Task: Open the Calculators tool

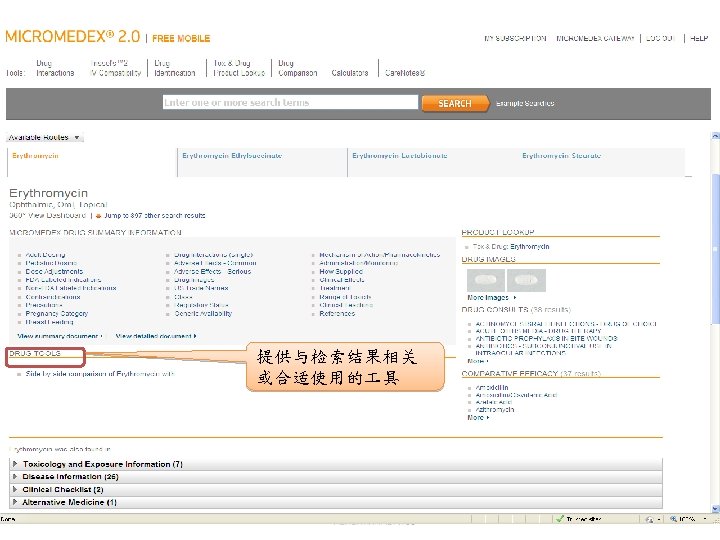Action: click(350, 73)
